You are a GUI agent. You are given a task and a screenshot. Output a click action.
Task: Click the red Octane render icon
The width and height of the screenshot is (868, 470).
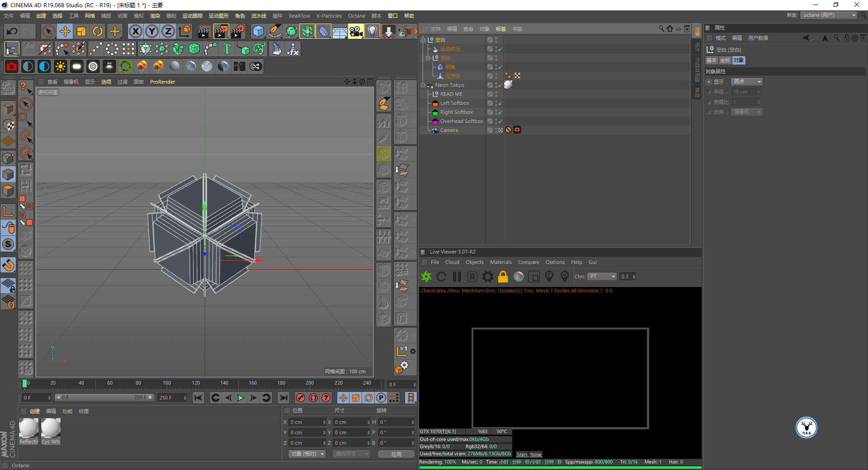12,66
